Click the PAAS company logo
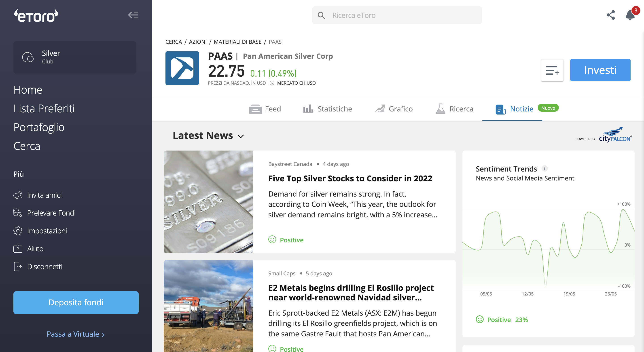This screenshot has width=644, height=352. [x=182, y=68]
